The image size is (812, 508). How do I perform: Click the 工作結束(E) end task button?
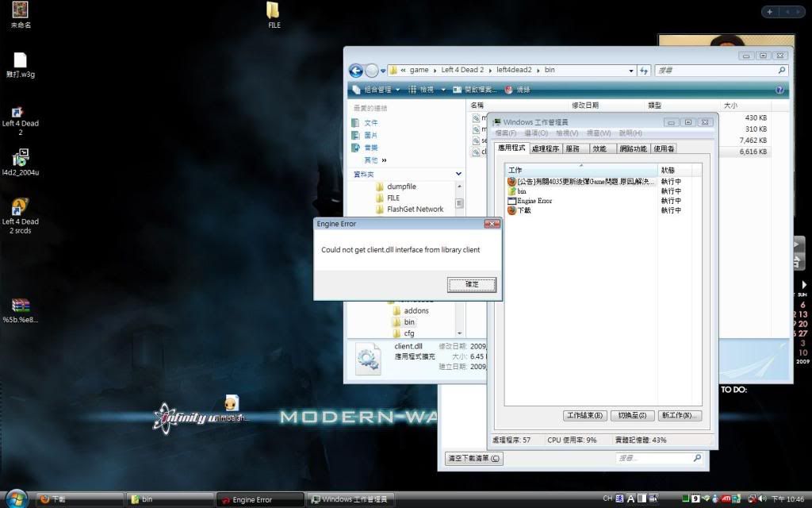click(585, 415)
